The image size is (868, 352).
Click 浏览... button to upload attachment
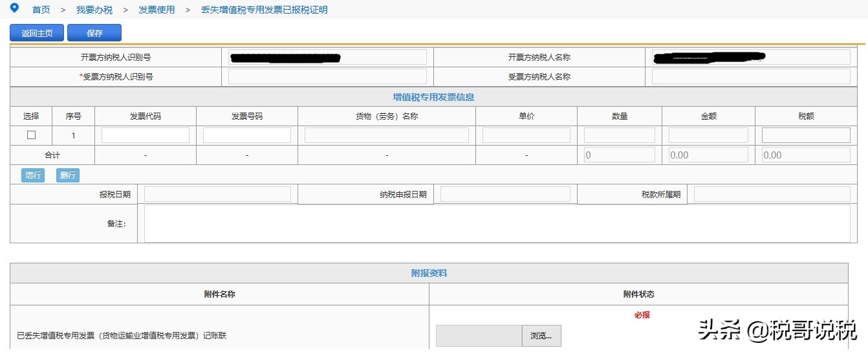(541, 336)
